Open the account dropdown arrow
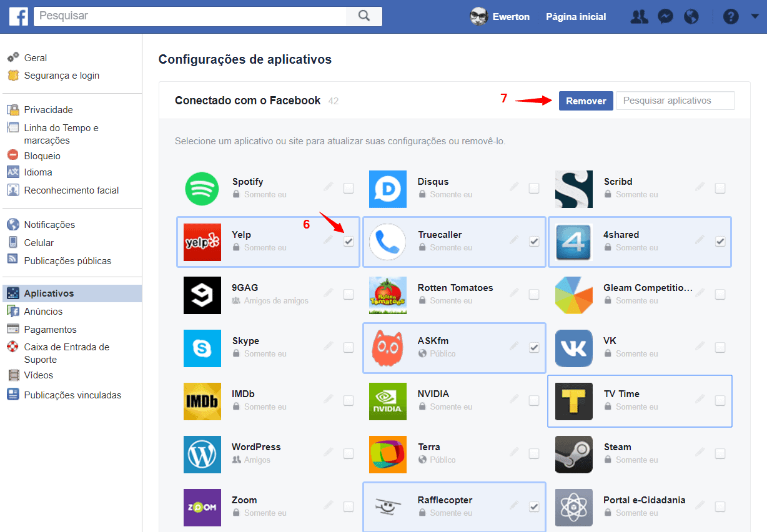The image size is (767, 532). coord(755,16)
